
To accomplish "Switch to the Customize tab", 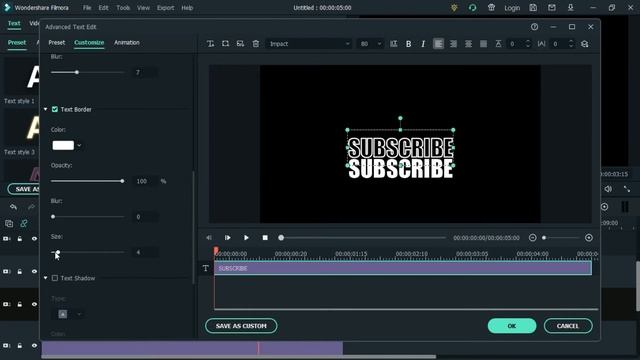I will point(89,42).
